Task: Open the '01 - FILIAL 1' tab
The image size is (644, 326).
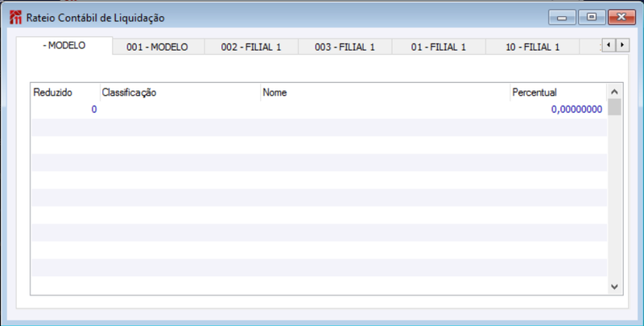Action: click(439, 47)
